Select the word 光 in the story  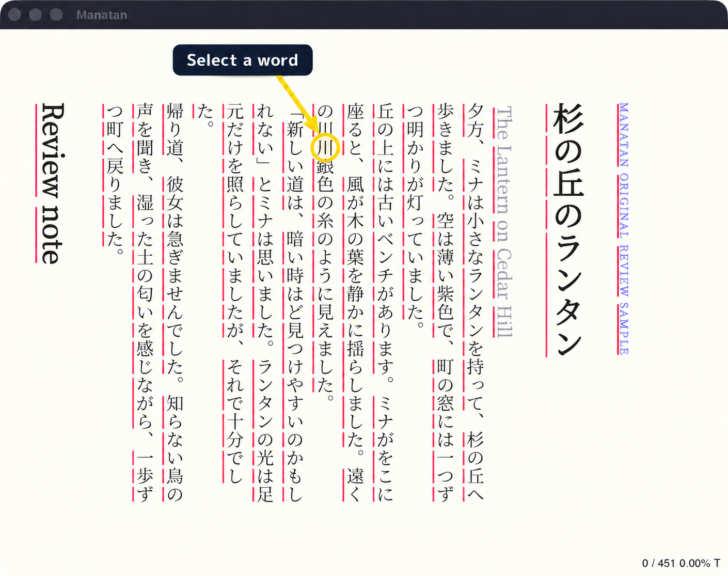point(265,458)
